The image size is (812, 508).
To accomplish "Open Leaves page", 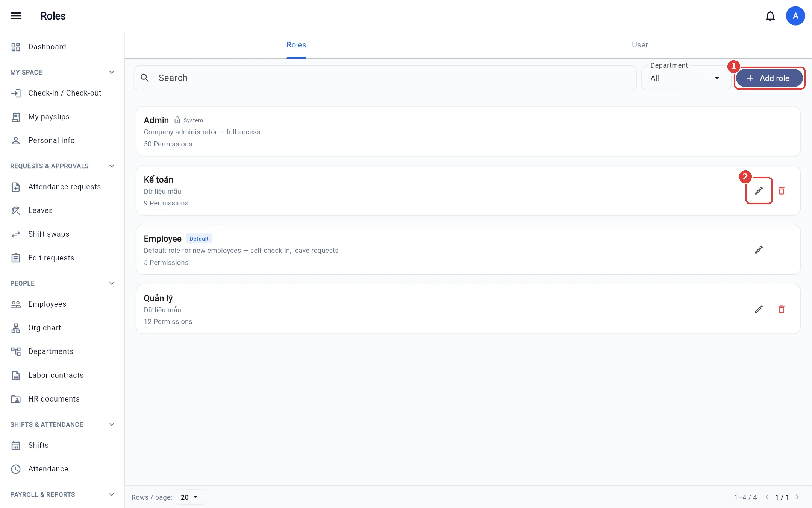I will (x=62, y=210).
